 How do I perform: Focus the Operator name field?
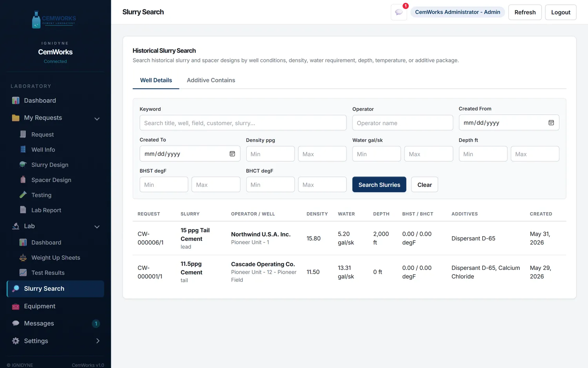[403, 123]
